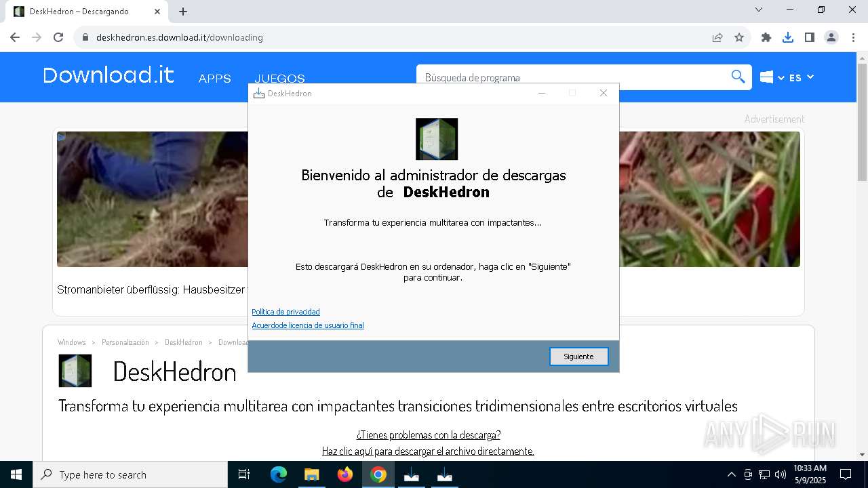Viewport: 868px width, 488px height.
Task: Open the JUEGOS menu on Download.it
Action: (279, 79)
